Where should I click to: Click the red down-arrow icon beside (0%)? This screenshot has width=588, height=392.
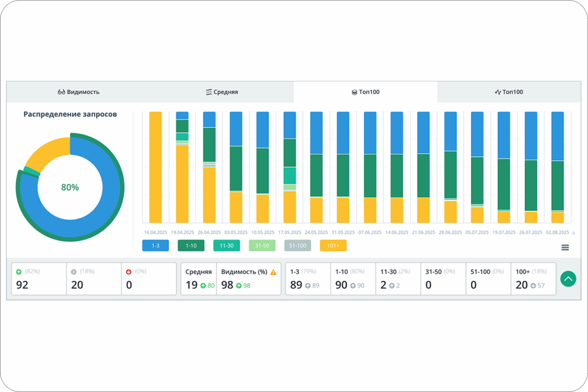click(x=129, y=271)
